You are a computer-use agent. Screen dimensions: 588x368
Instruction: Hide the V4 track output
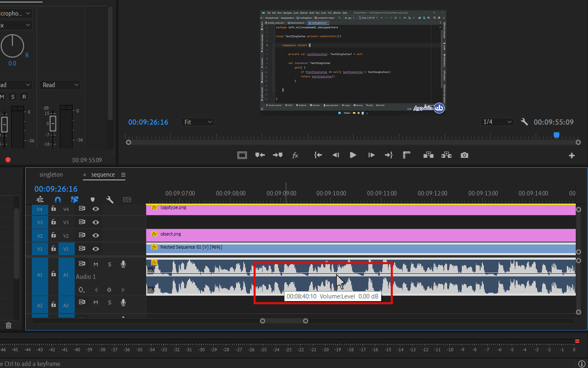[96, 209]
